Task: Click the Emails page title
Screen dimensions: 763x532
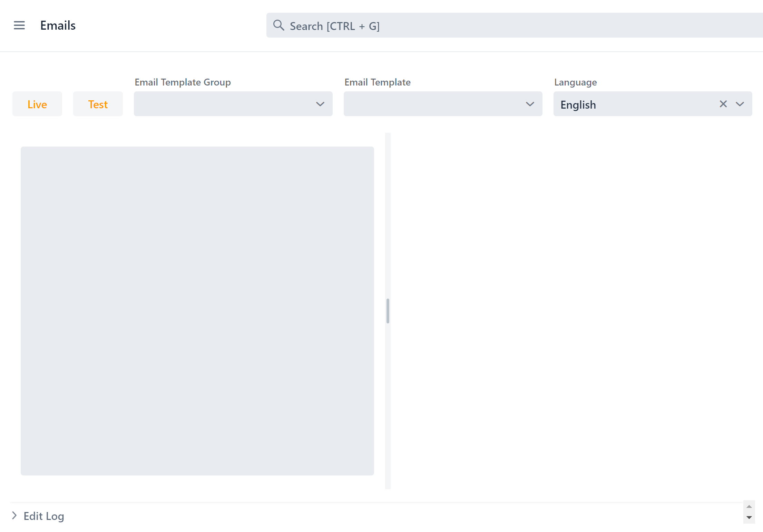Action: pyautogui.click(x=58, y=25)
